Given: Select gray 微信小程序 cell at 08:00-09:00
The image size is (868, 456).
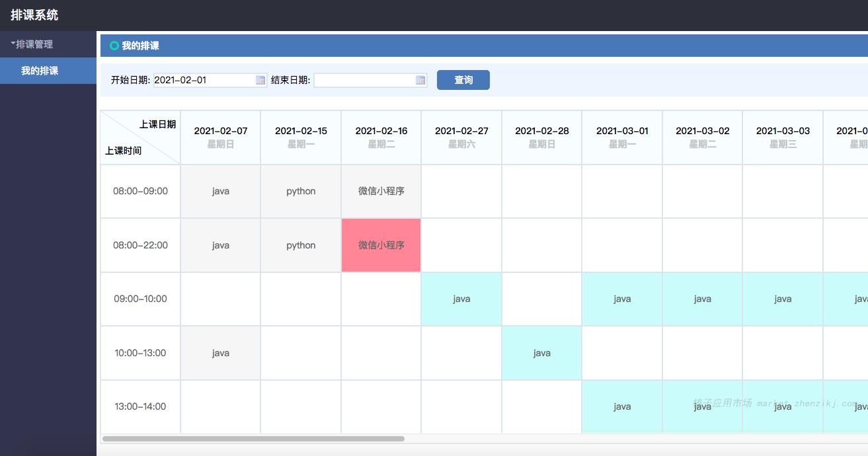Looking at the screenshot, I should tap(381, 191).
